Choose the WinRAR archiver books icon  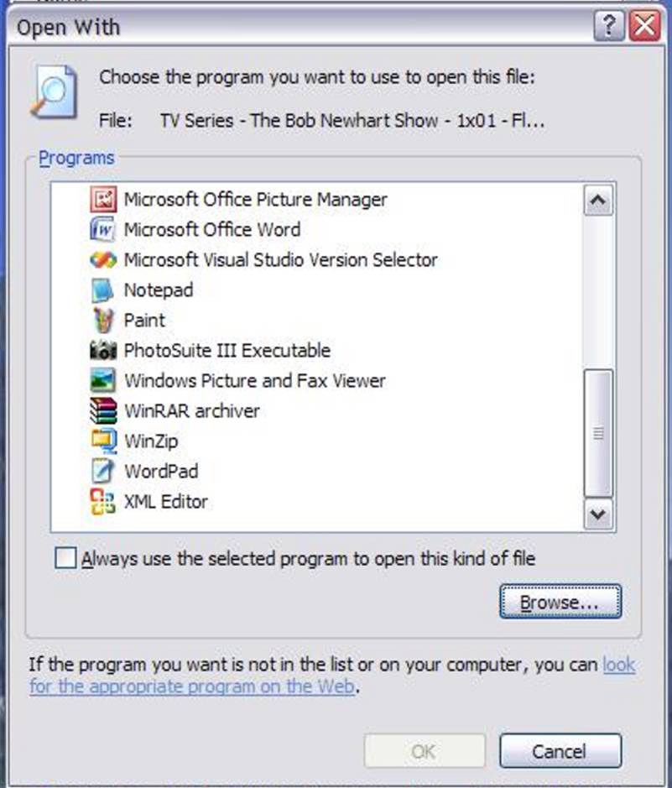(x=103, y=410)
